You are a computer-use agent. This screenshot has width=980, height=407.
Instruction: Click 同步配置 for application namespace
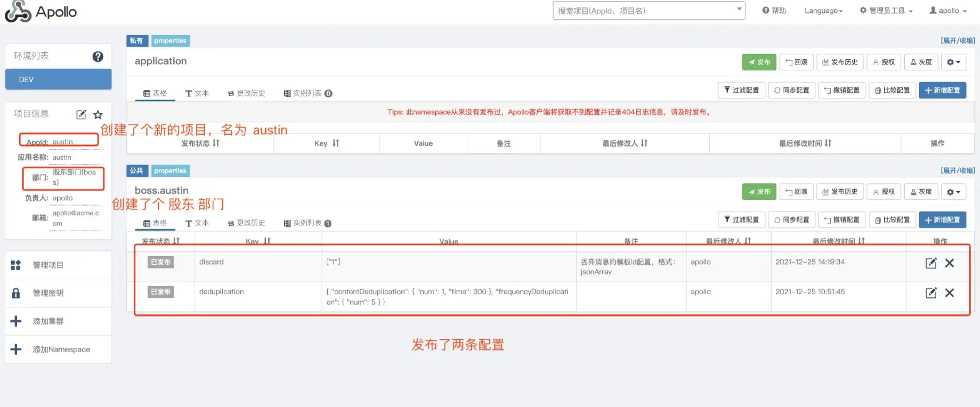pos(792,90)
